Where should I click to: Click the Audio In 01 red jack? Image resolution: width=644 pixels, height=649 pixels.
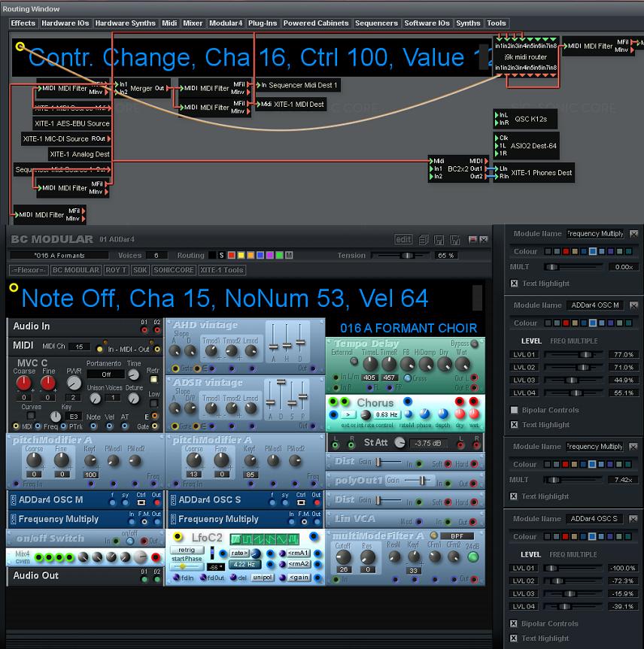pos(144,330)
